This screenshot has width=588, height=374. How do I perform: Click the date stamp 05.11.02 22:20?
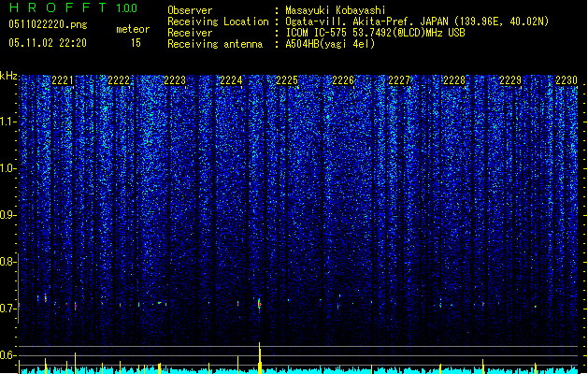(48, 43)
